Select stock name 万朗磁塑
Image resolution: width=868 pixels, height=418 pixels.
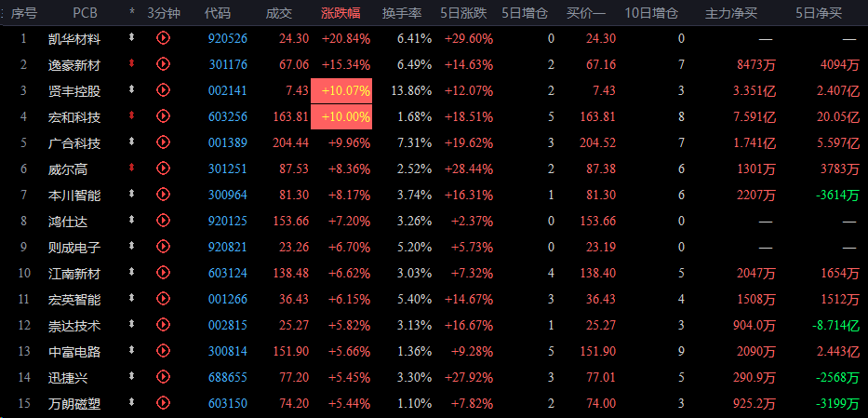[74, 404]
